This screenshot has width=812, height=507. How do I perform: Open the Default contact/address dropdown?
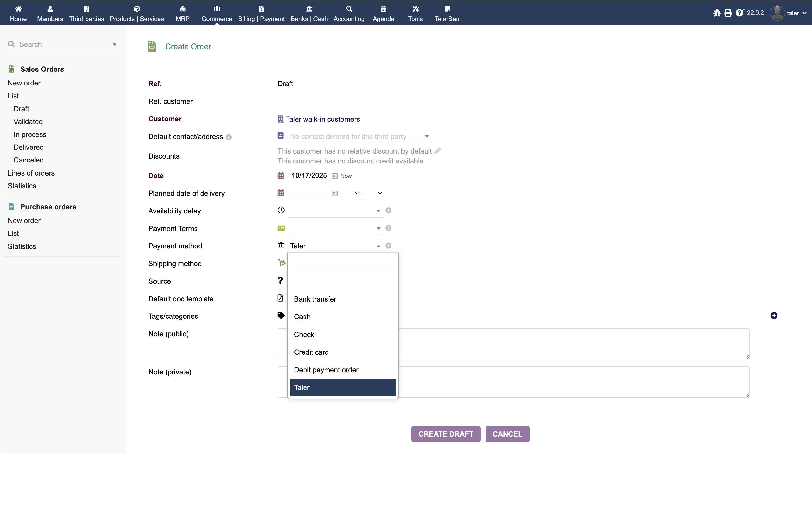(359, 136)
